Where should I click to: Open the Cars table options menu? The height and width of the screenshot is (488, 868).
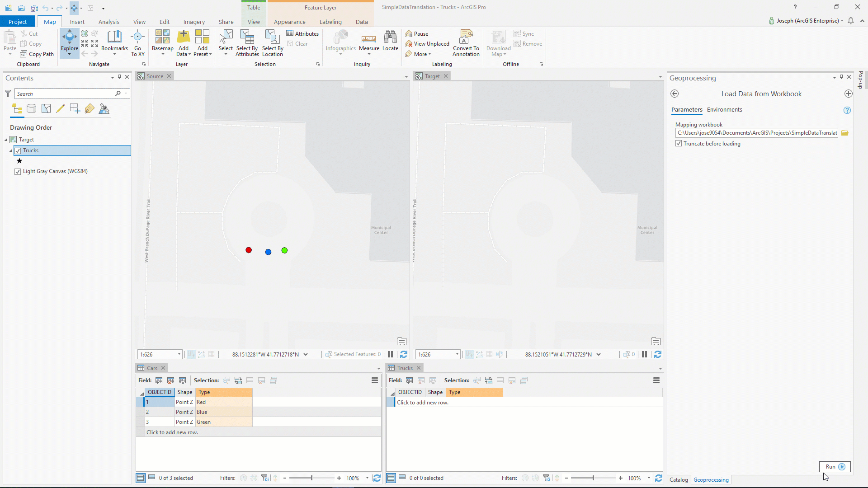point(375,380)
